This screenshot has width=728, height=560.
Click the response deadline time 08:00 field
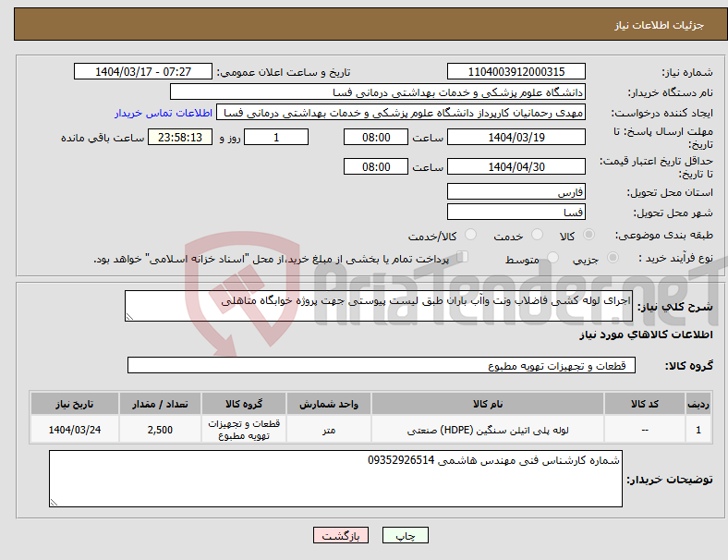[376, 137]
